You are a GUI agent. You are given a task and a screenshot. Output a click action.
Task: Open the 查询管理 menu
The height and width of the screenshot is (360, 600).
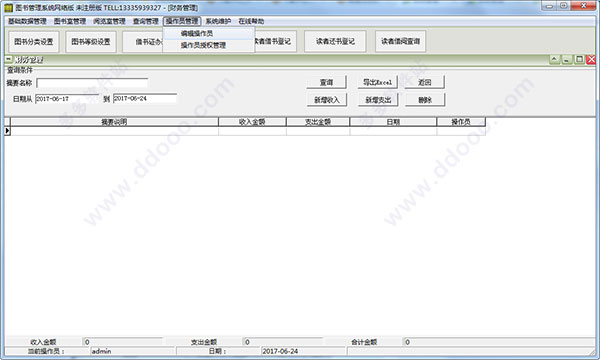[x=146, y=21]
